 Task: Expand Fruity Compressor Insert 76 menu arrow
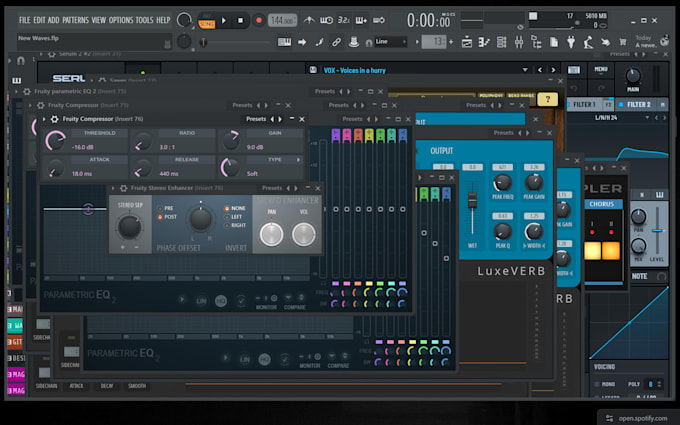tap(44, 119)
